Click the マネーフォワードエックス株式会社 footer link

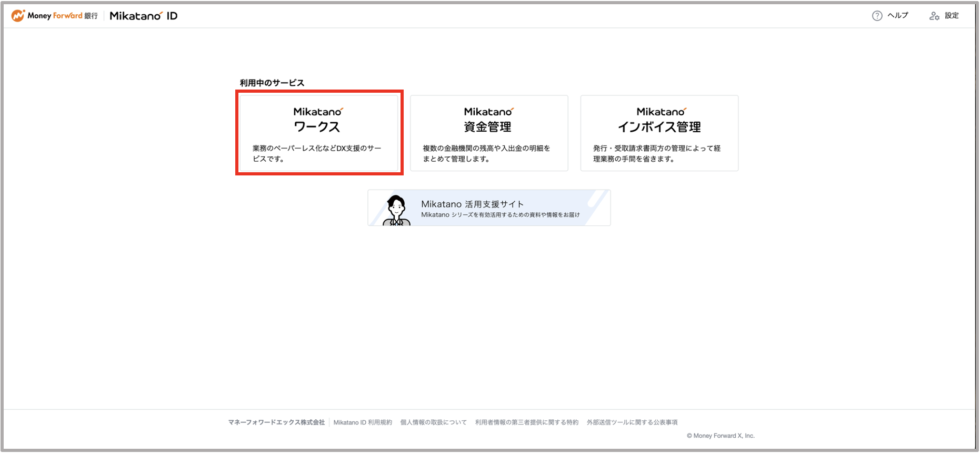[x=276, y=422]
